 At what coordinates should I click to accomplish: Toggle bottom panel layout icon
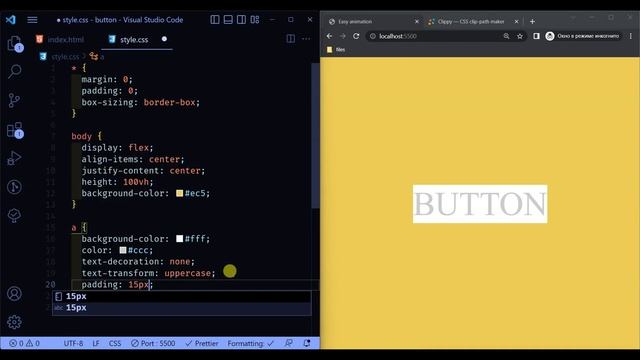(x=228, y=20)
